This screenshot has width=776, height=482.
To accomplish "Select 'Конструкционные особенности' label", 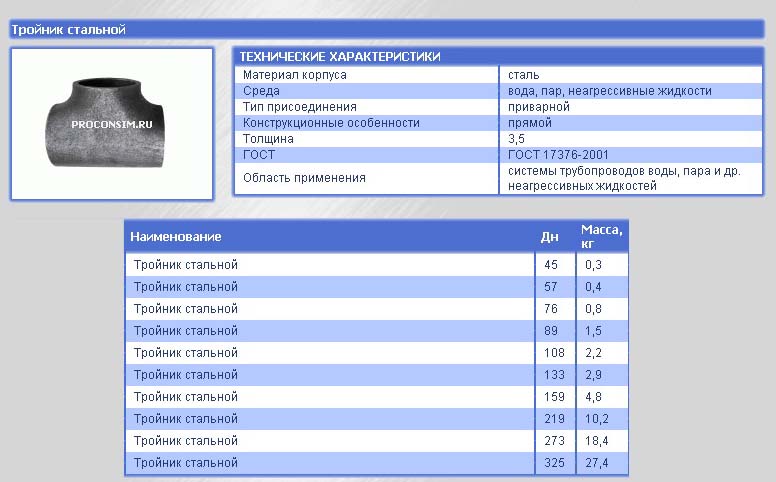I will [x=331, y=123].
